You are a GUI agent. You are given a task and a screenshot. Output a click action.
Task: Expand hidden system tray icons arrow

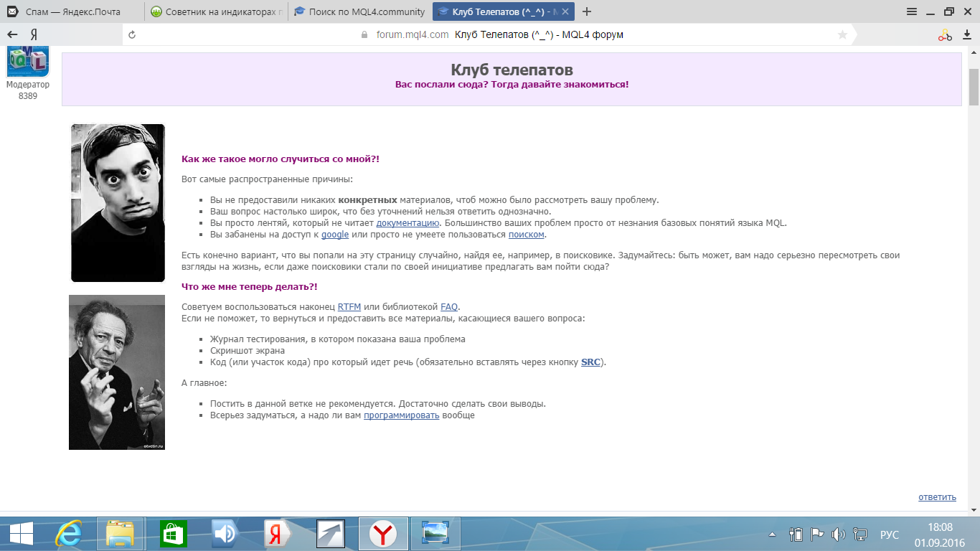pos(772,534)
